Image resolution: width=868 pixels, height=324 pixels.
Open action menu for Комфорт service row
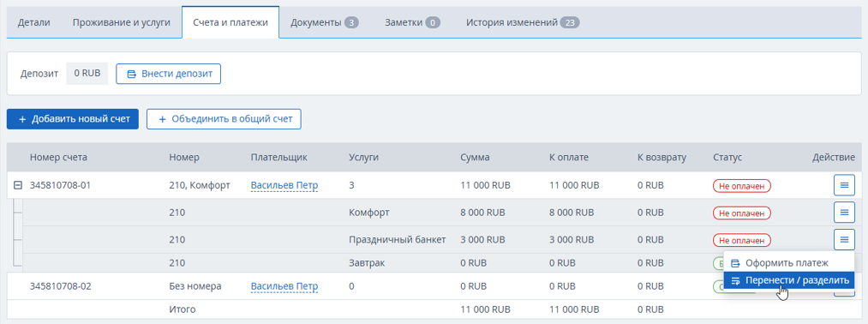tap(844, 212)
